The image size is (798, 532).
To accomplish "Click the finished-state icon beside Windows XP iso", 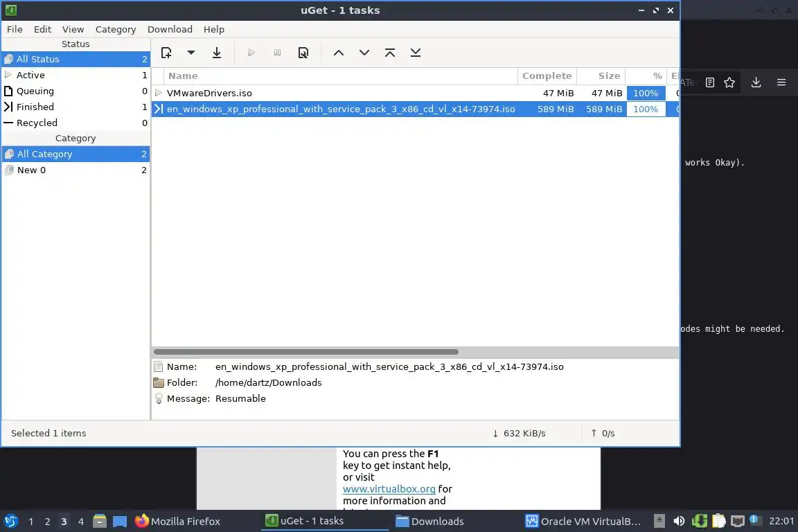I will point(158,109).
